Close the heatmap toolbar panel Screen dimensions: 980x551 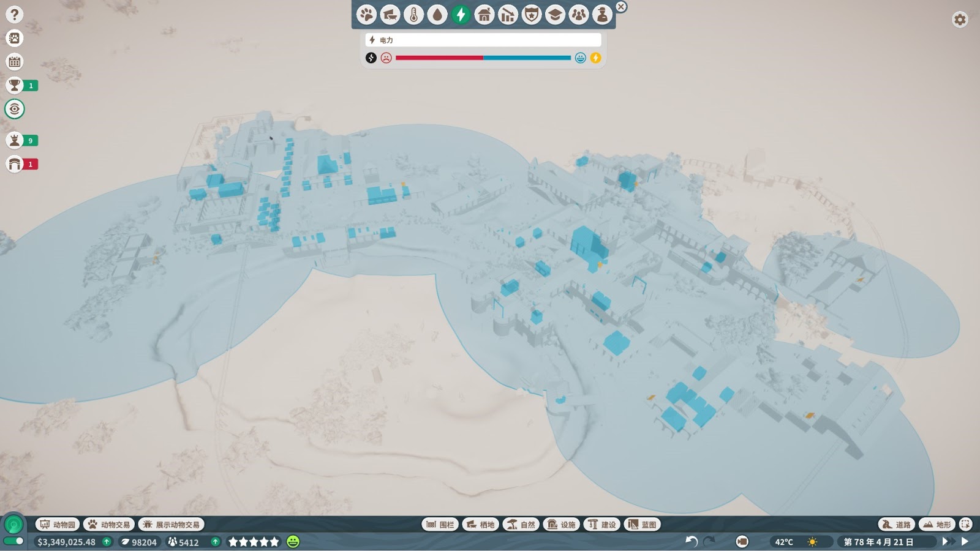pos(621,7)
